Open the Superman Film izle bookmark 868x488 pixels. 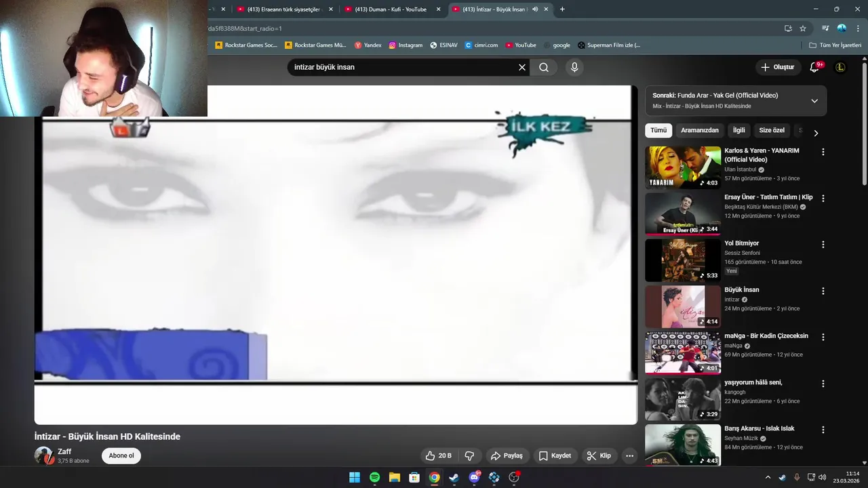click(x=609, y=45)
